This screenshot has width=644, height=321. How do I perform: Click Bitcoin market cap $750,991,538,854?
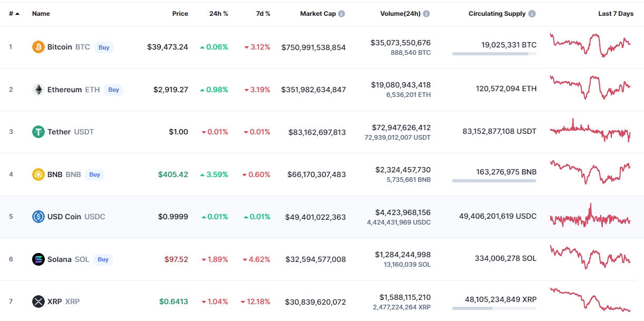tap(314, 47)
